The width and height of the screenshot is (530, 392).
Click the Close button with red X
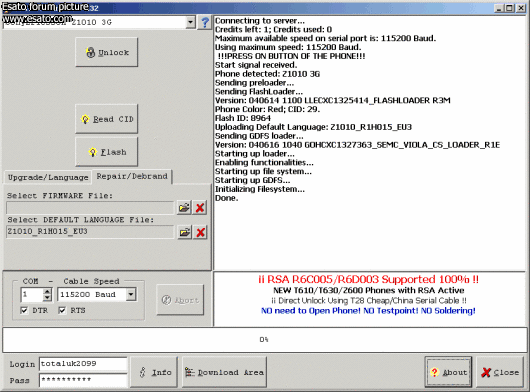500,372
